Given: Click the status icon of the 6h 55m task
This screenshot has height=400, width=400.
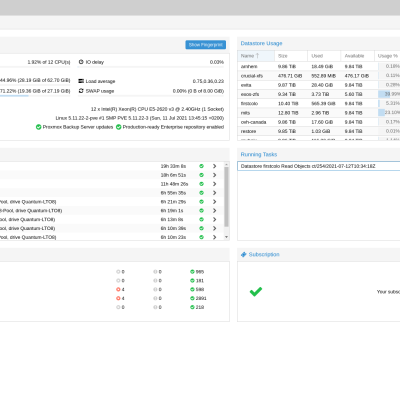Looking at the screenshot, I should pos(201,193).
